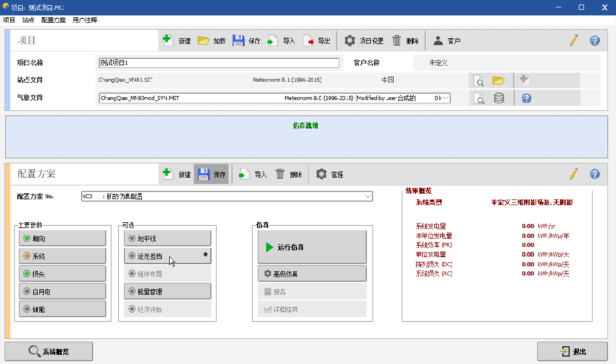Click inside the 项目名称 name field
Screen dimensions: 616x364
[217, 62]
